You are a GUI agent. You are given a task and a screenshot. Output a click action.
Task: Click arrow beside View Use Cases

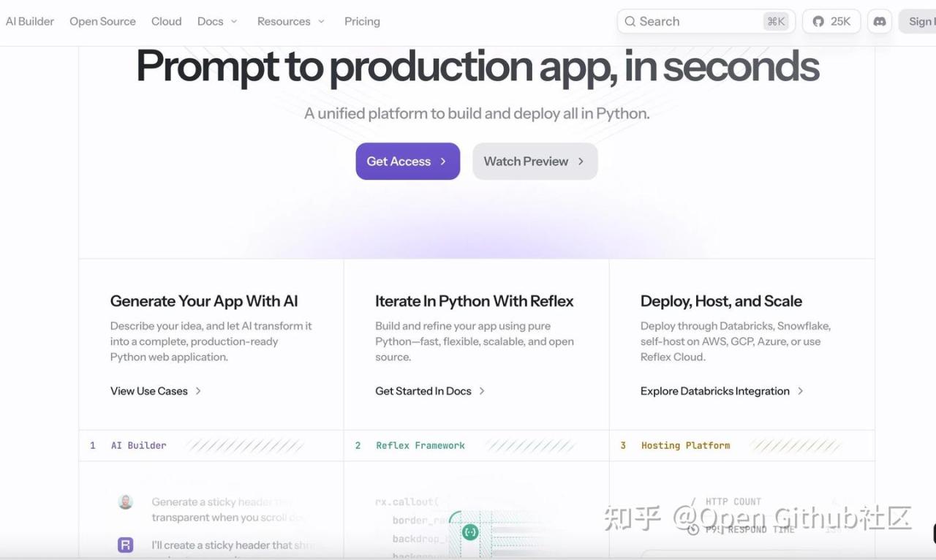[x=198, y=391]
